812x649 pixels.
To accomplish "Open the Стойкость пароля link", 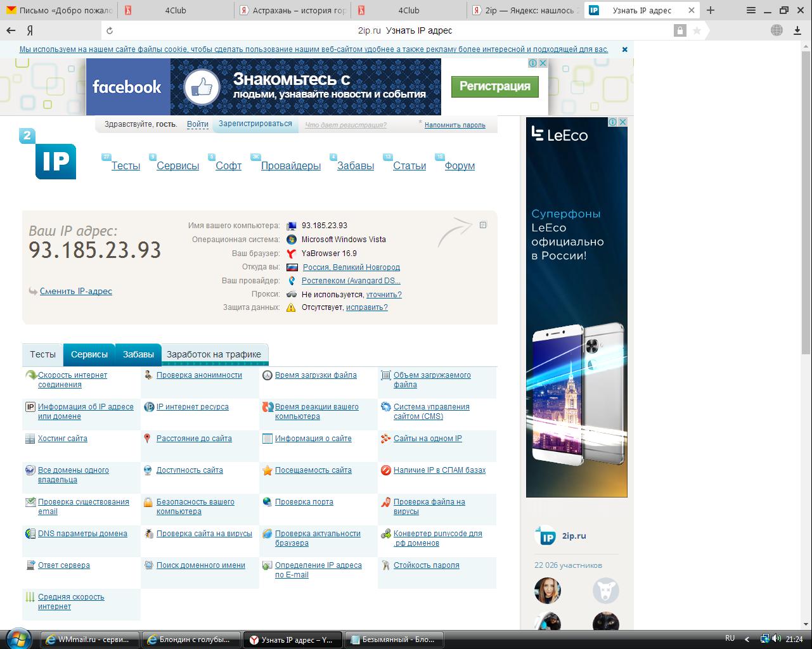I will pyautogui.click(x=427, y=565).
